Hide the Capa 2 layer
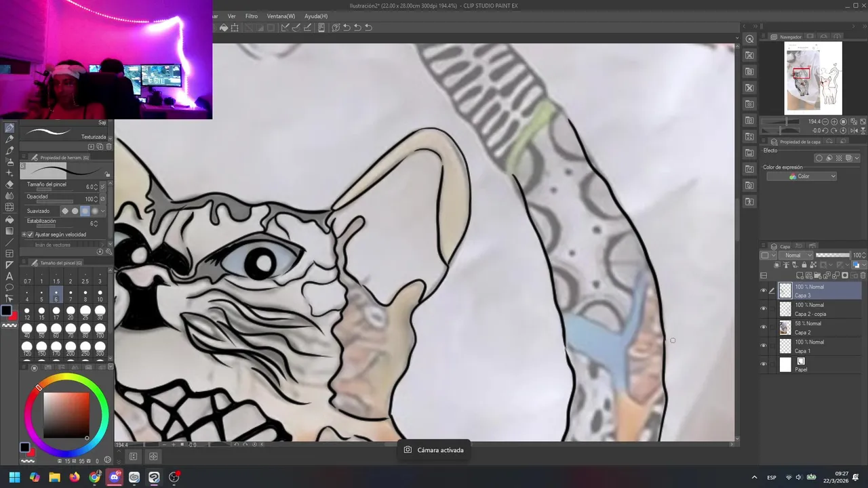The height and width of the screenshot is (488, 868). (x=764, y=327)
